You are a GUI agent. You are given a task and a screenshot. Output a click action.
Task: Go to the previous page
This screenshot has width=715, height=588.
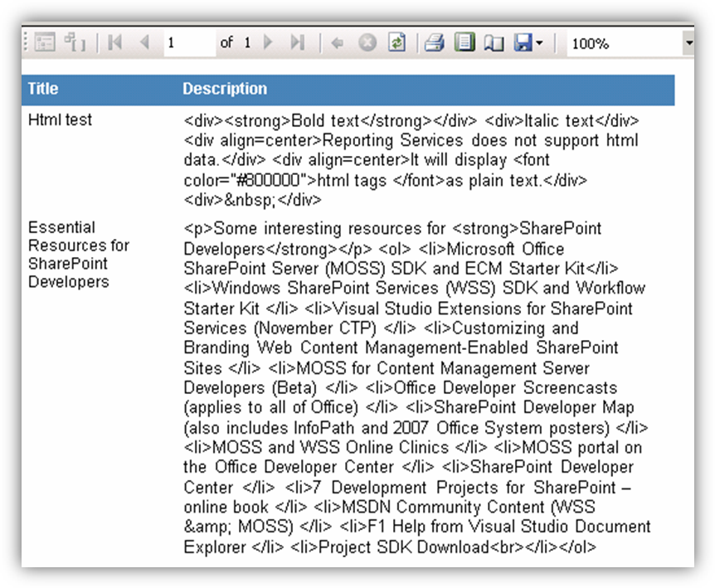(x=144, y=43)
